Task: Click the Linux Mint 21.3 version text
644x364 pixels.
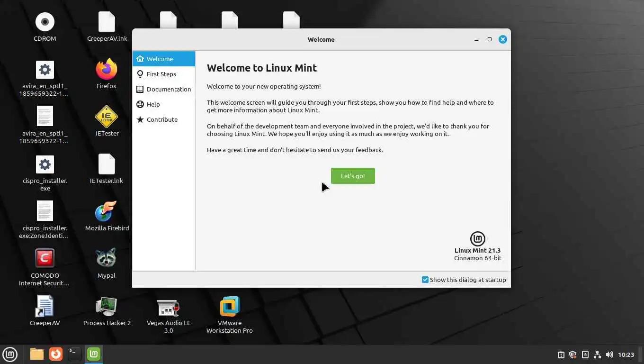Action: pos(477,250)
